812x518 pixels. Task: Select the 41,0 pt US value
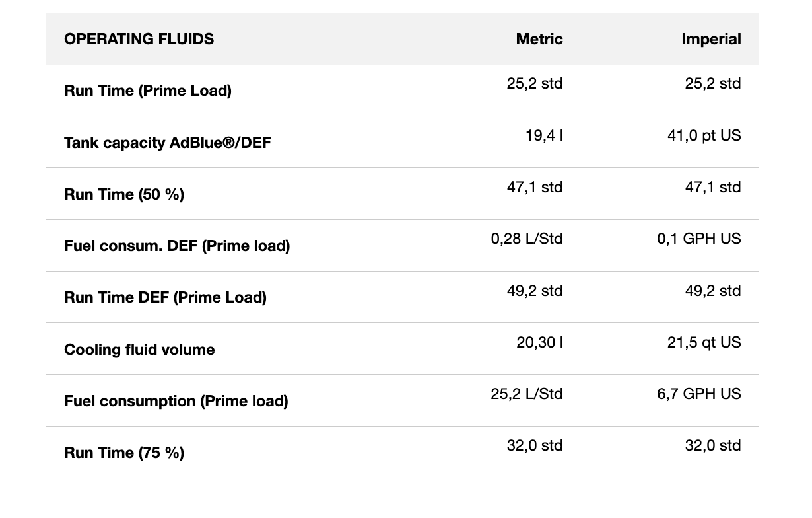pos(704,135)
